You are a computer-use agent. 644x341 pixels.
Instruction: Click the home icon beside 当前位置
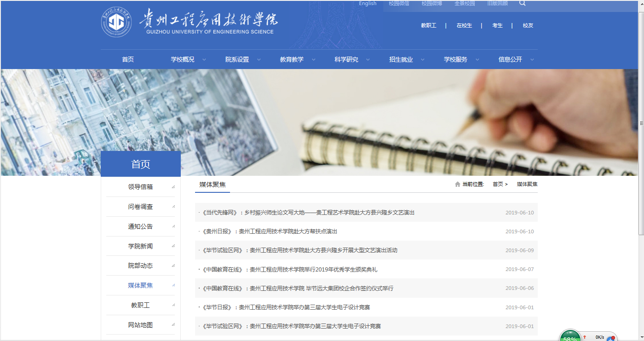tap(457, 184)
